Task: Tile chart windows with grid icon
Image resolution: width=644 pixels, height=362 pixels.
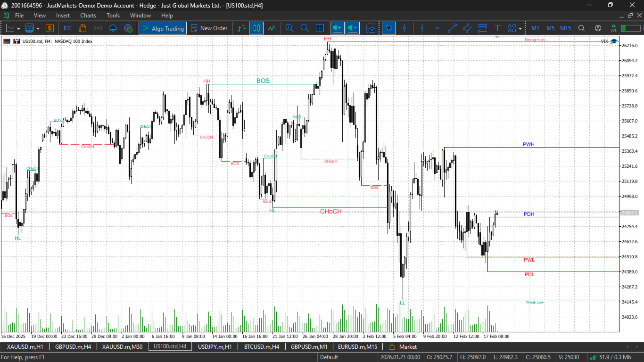Action: [x=320, y=28]
